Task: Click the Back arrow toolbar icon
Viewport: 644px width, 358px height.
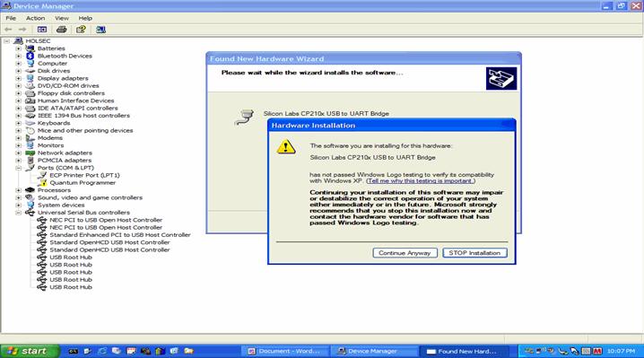Action: coord(8,30)
